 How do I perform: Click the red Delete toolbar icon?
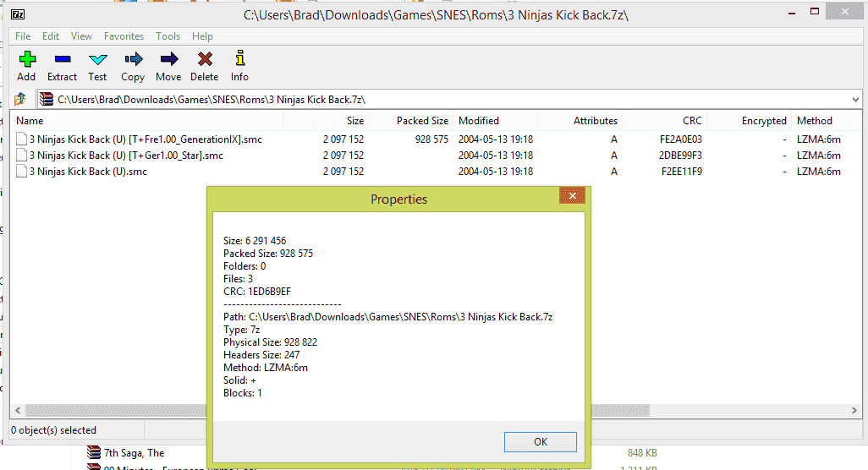205,58
